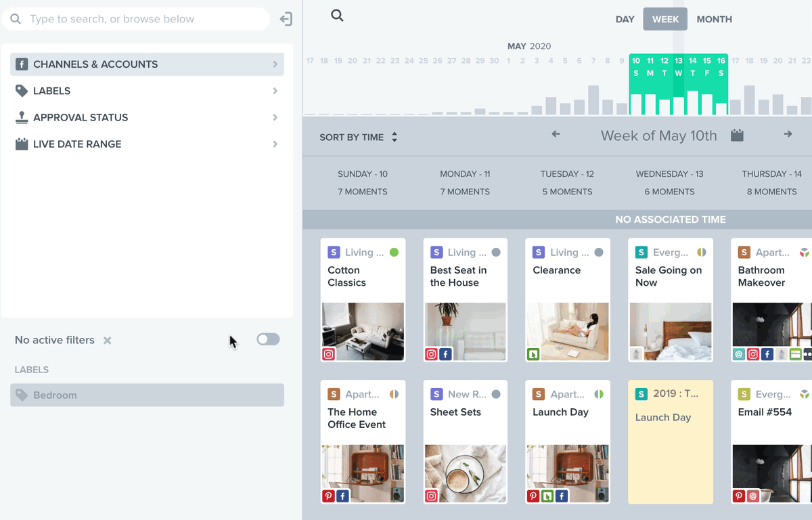812x520 pixels.
Task: Click Facebook icon on The Home Office Event card
Action: [x=343, y=496]
